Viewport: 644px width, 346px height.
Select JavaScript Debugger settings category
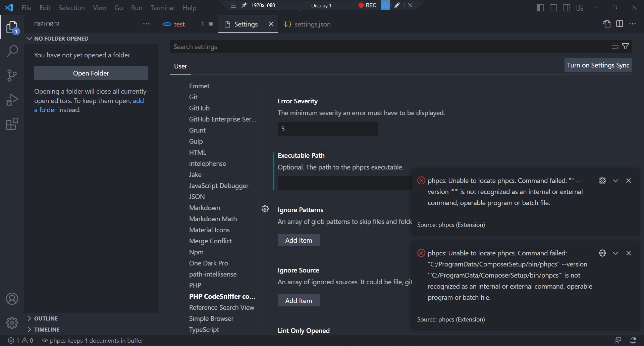tap(218, 186)
